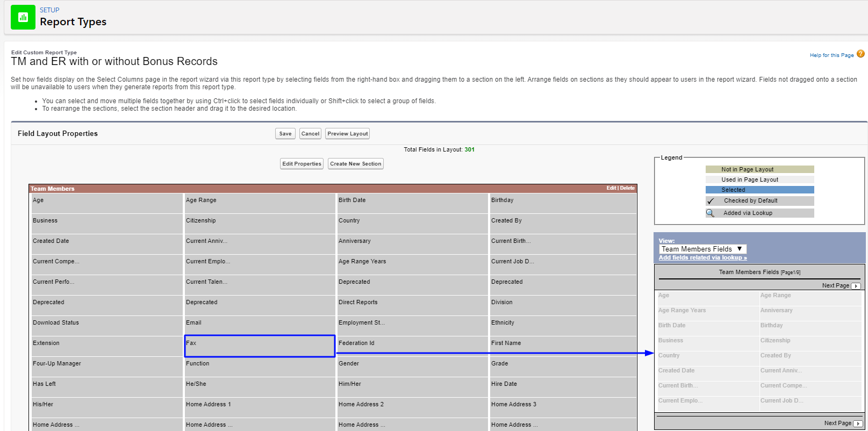Select the Fax field in the layout
868x431 pixels.
coord(260,346)
